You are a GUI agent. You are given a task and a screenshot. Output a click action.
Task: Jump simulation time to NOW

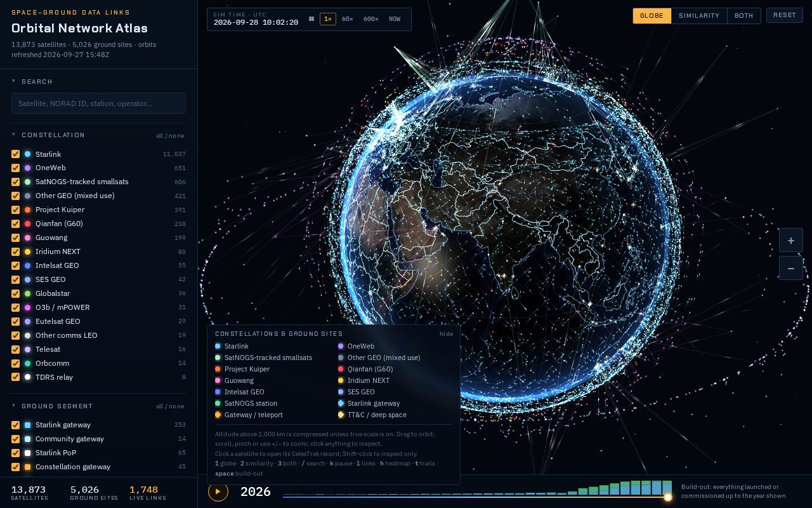395,19
